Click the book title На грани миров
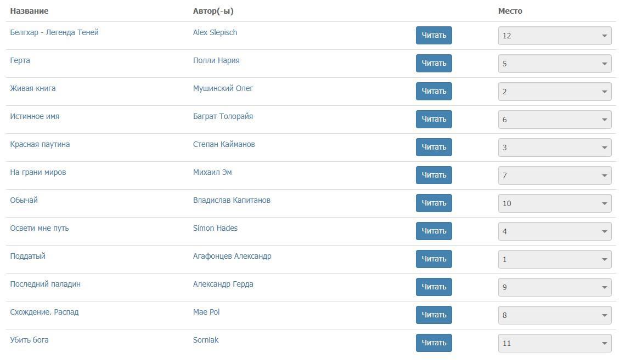Viewport: 620px width, 364px height. [x=38, y=172]
